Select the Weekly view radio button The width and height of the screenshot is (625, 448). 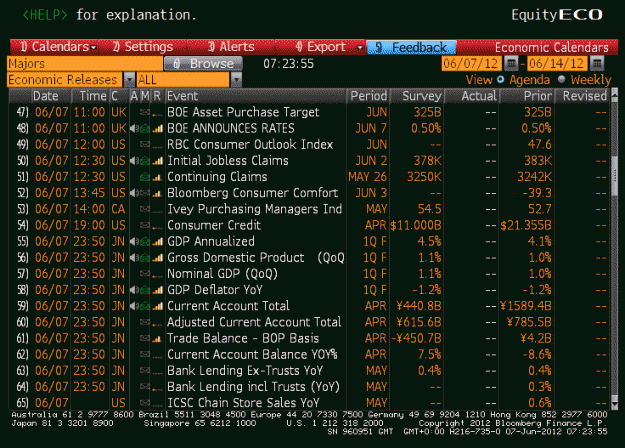click(562, 79)
